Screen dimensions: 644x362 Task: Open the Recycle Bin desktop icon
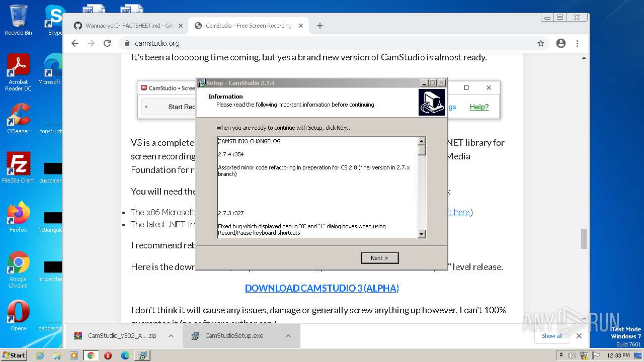18,20
